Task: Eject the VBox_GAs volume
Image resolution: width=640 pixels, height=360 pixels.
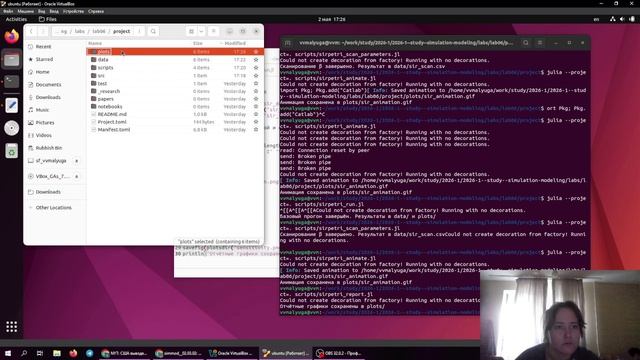Action: pyautogui.click(x=76, y=176)
